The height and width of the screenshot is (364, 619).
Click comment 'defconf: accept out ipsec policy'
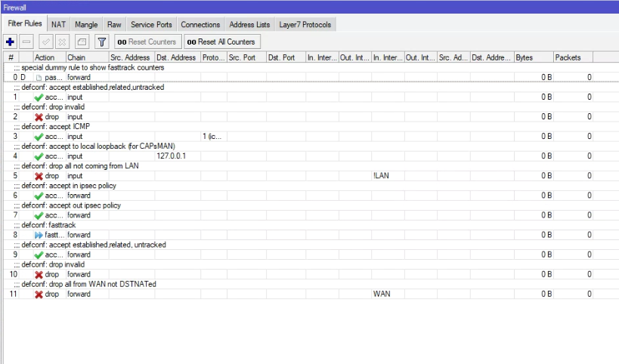point(71,205)
